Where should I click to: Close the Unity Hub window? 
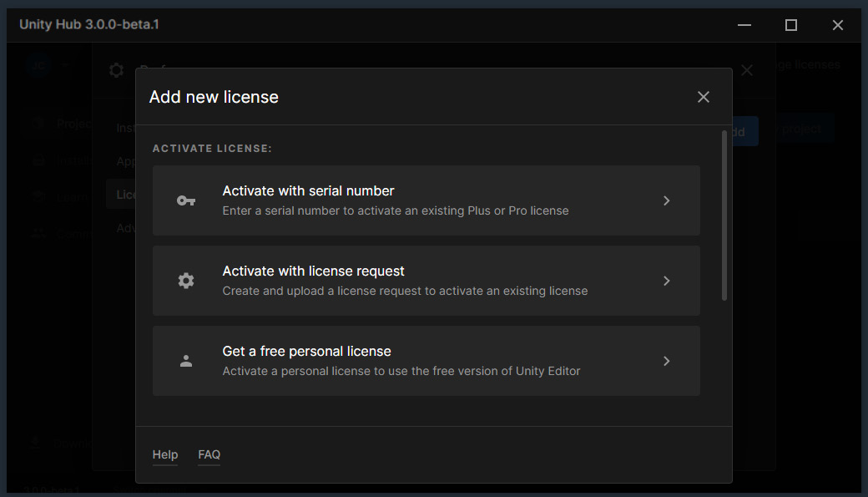(x=838, y=25)
